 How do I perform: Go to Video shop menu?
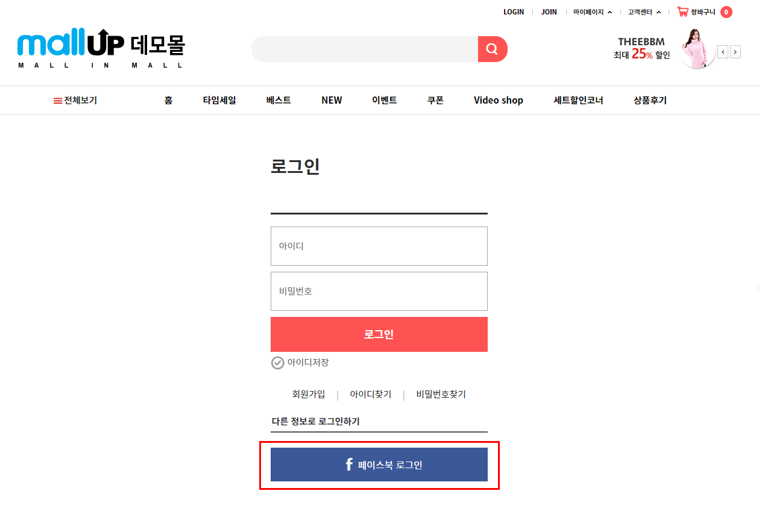(x=499, y=101)
